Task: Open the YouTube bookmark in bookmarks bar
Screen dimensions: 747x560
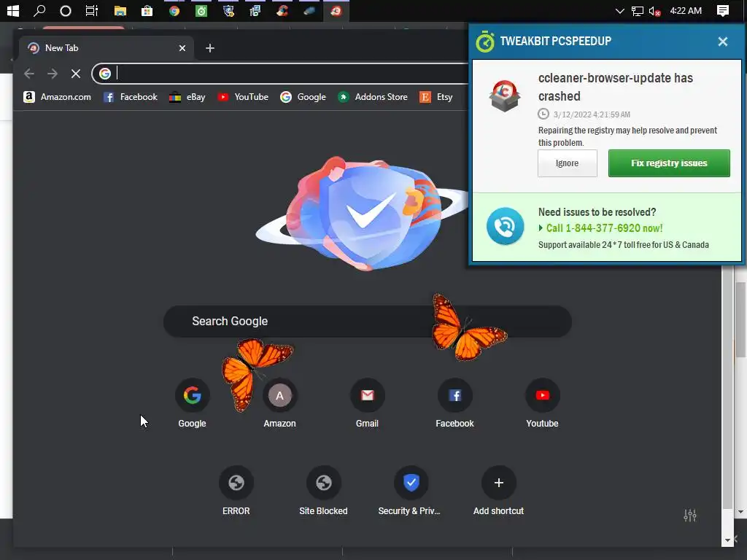Action: click(242, 97)
